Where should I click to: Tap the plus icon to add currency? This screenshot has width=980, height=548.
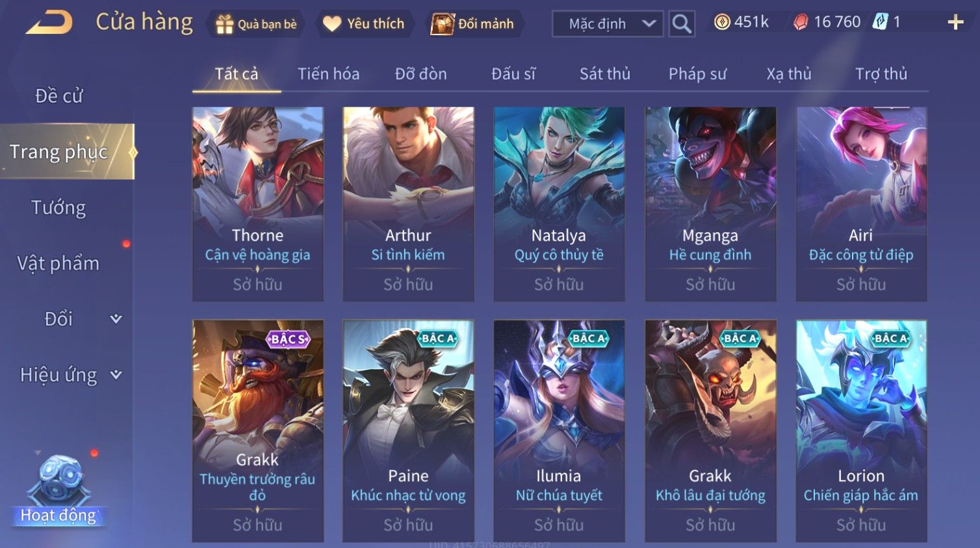click(x=955, y=23)
